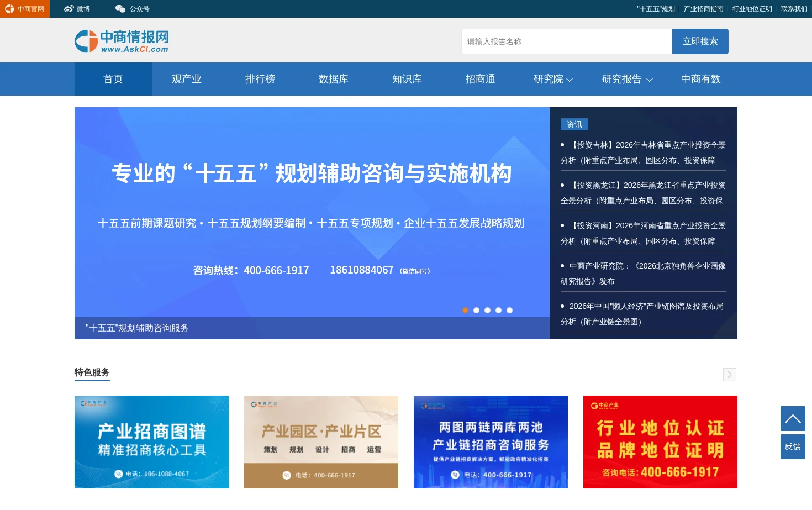Viewport: 812px width, 510px height.
Task: Open the 首页 nav tab
Action: pyautogui.click(x=113, y=79)
